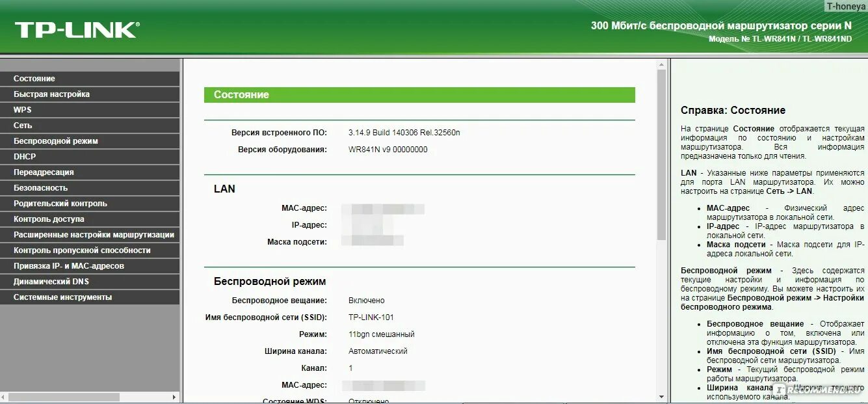The image size is (868, 404).
Task: Open Быстрая настройка in sidebar
Action: (90, 94)
